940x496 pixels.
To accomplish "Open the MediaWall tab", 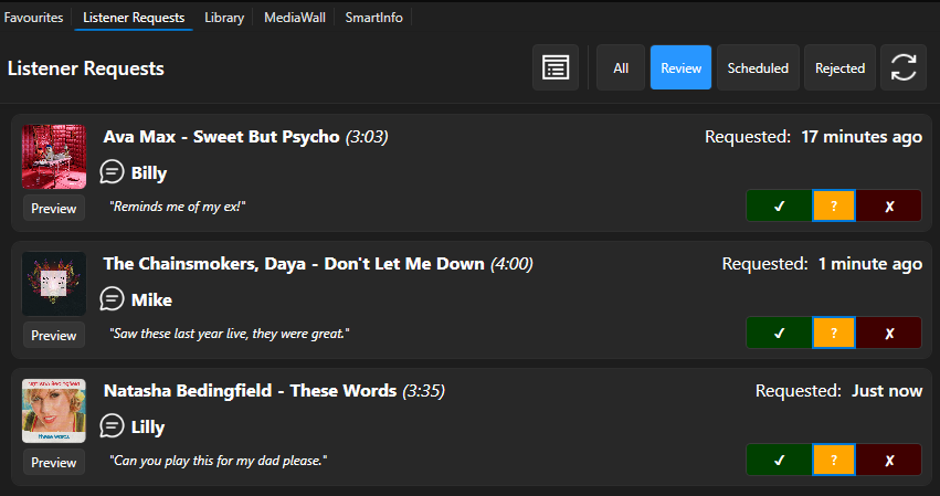I will pyautogui.click(x=294, y=17).
